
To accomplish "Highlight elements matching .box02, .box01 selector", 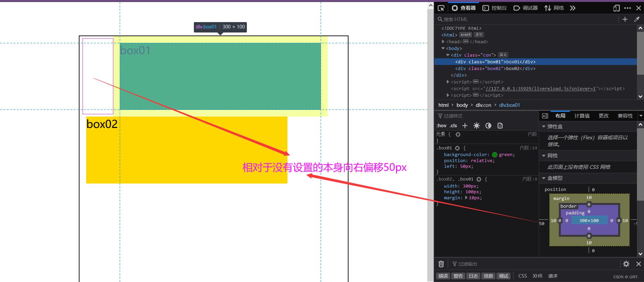I will 479,180.
